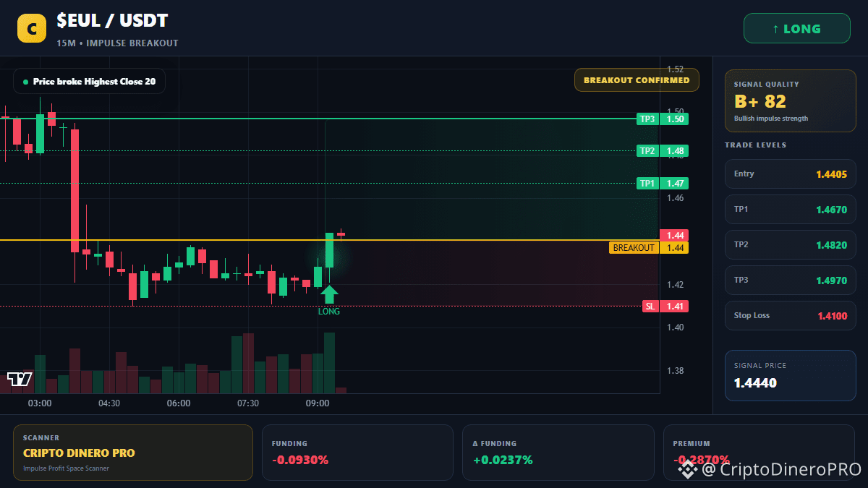The height and width of the screenshot is (488, 868).
Task: Click the 1.46 price axis label
Action: [675, 198]
